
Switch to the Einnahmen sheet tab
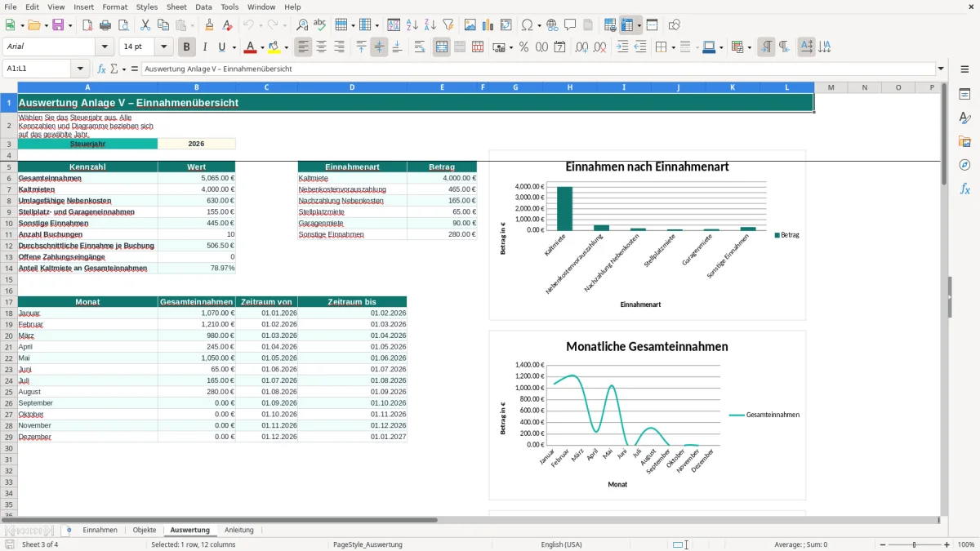pyautogui.click(x=100, y=530)
